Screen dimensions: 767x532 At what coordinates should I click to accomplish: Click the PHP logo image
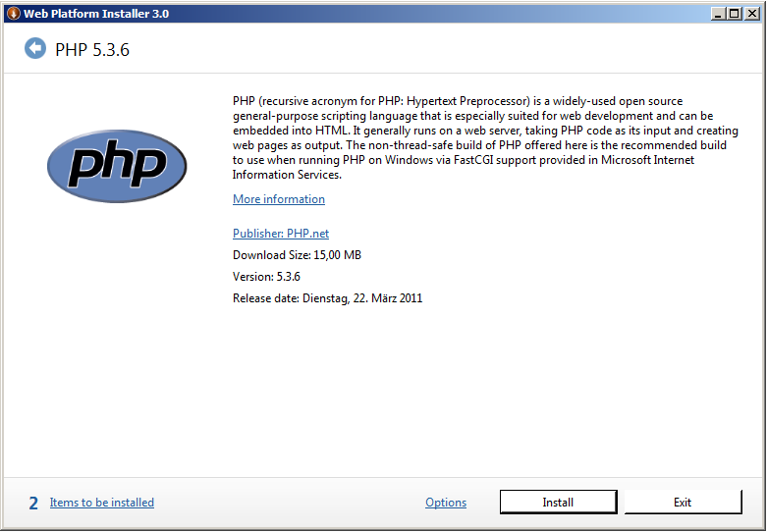click(x=117, y=166)
